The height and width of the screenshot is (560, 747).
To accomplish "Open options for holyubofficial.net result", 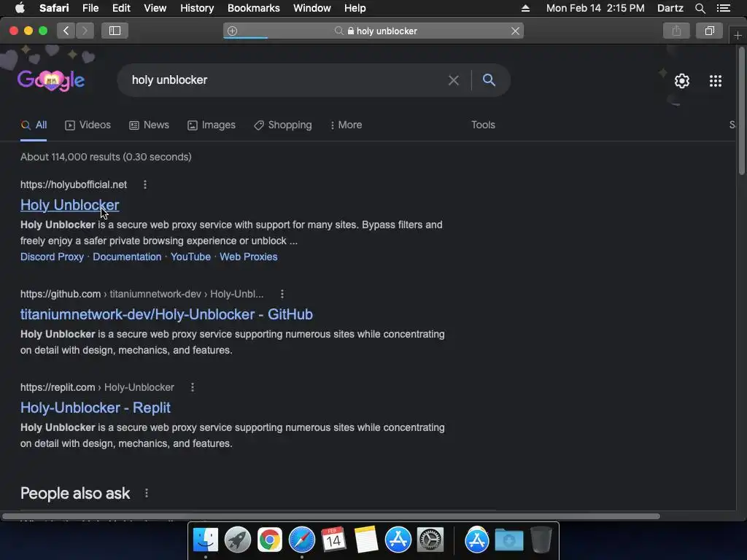I will (x=145, y=184).
